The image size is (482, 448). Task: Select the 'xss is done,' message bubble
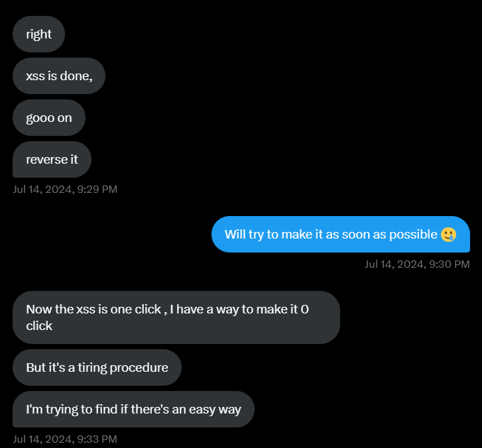pos(59,76)
